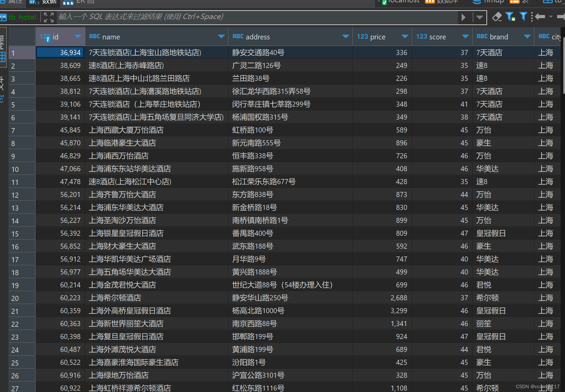Viewport: 565px width, 392px height.
Task: Select price cell 3,299
Action: tap(382, 311)
